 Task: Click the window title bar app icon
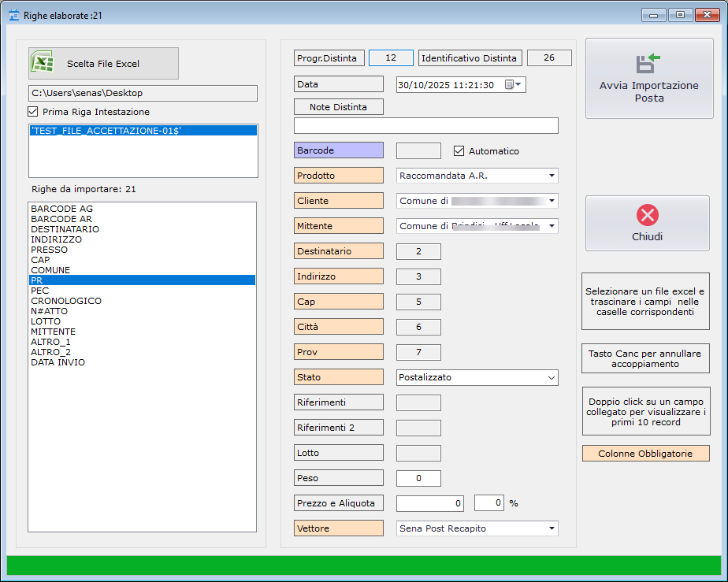[x=13, y=14]
